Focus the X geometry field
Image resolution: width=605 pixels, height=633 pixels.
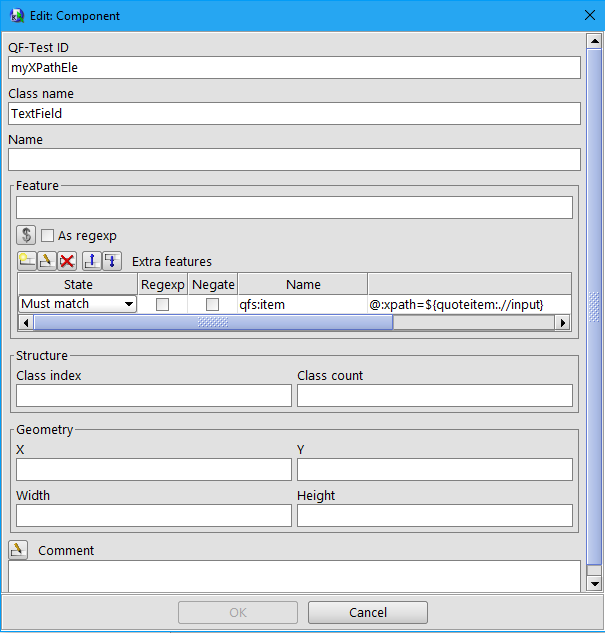pos(154,470)
